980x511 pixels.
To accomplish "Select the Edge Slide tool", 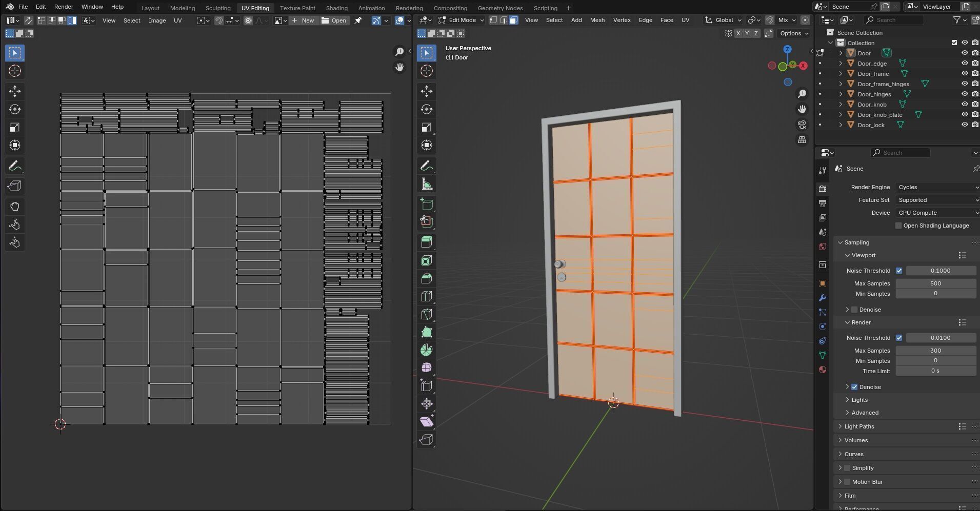I will pos(427,386).
